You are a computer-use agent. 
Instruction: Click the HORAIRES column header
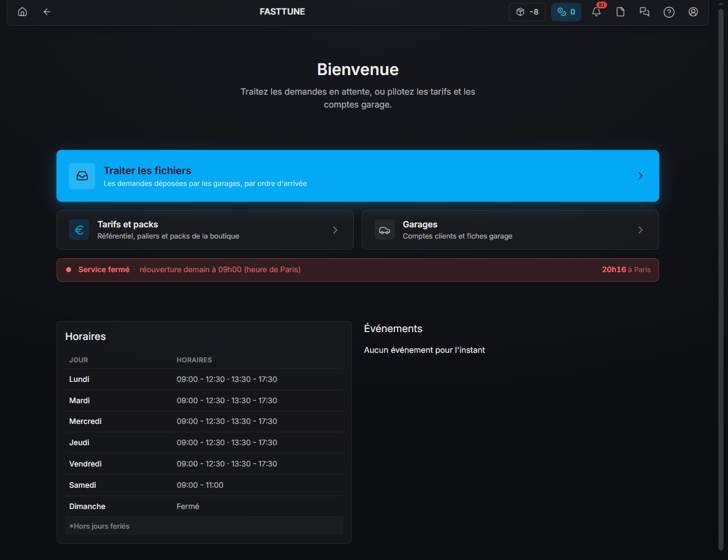tap(194, 360)
